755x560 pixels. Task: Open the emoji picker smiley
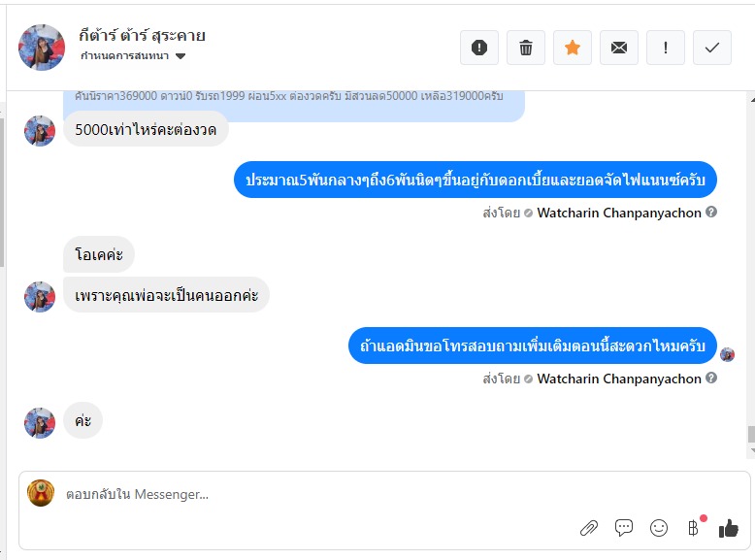coord(659,528)
